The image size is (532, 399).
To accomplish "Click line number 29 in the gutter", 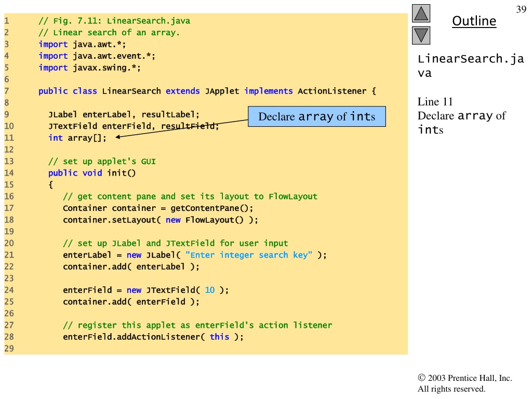I will [x=9, y=349].
